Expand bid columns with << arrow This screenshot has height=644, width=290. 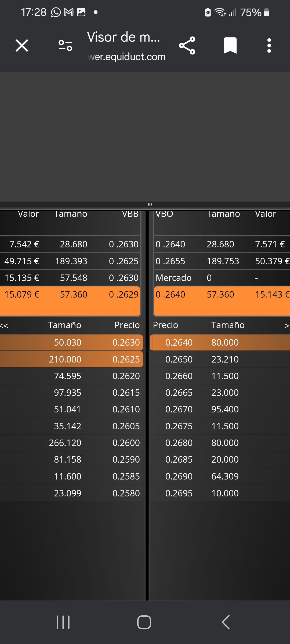click(x=4, y=325)
